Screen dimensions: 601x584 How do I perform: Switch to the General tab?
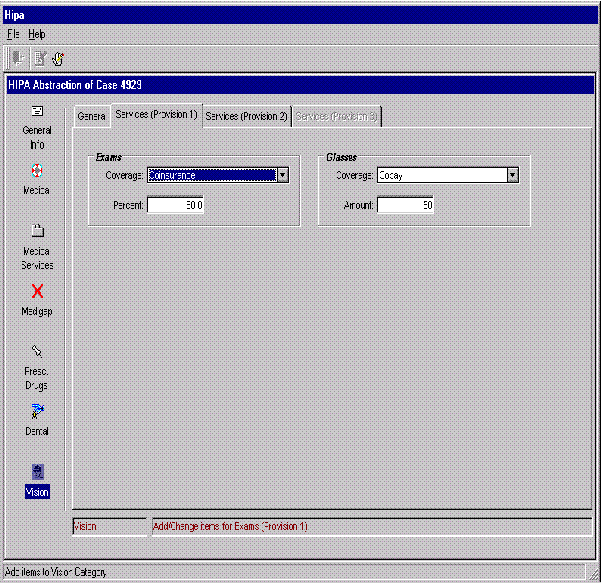(92, 117)
